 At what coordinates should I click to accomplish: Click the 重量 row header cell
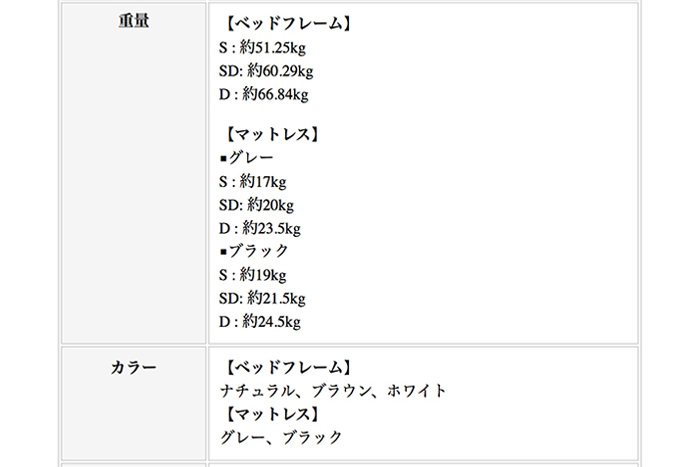[133, 173]
